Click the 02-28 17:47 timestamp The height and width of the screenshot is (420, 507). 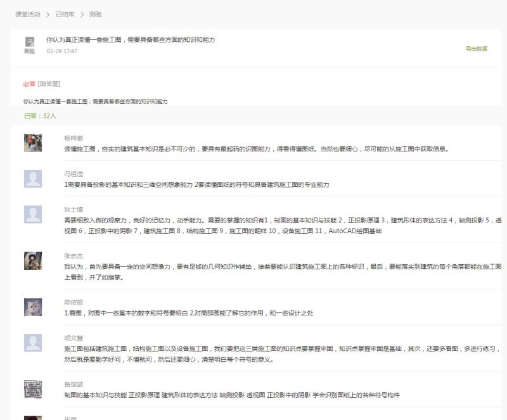(62, 51)
